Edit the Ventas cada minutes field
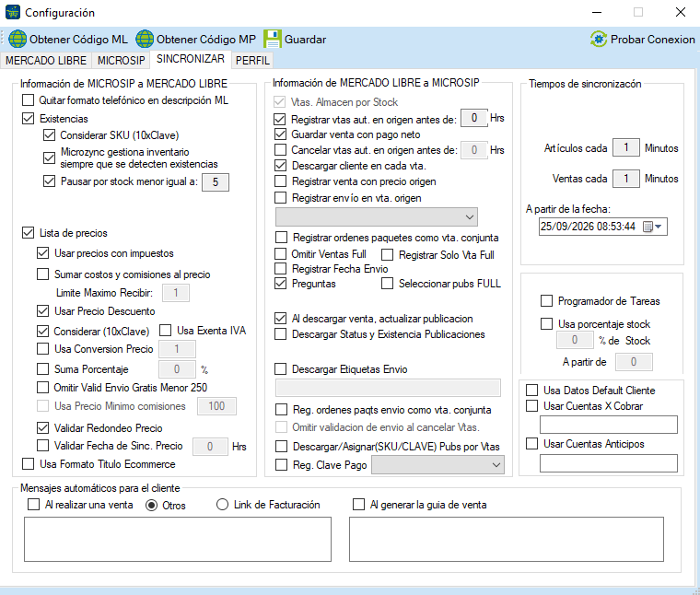 [x=626, y=179]
